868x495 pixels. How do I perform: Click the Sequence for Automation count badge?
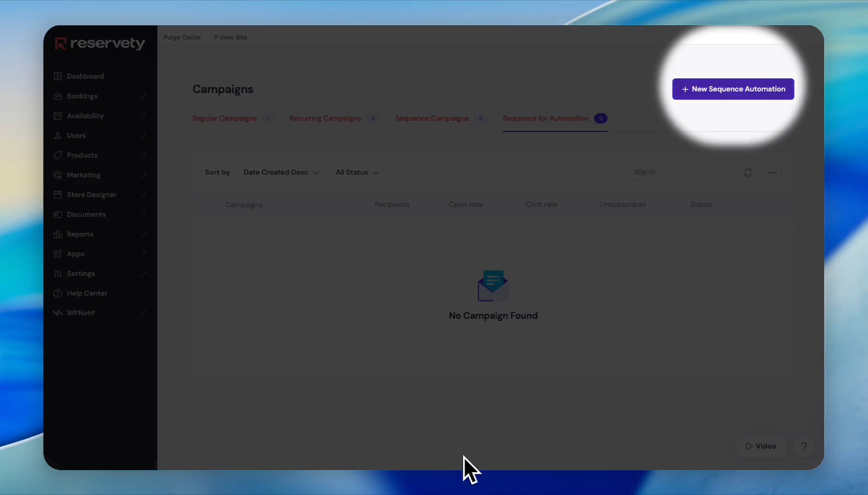click(600, 118)
